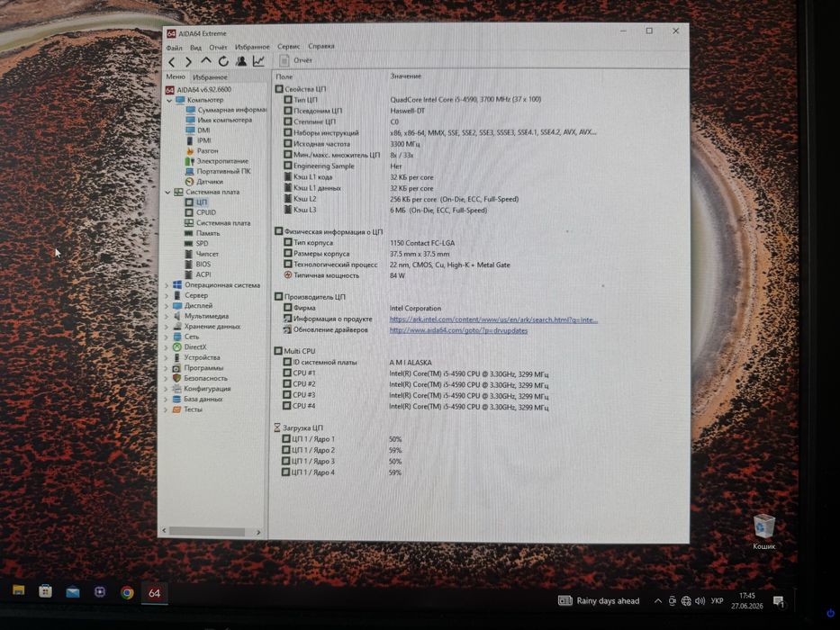Select the Кэш L3 row

click(x=385, y=210)
